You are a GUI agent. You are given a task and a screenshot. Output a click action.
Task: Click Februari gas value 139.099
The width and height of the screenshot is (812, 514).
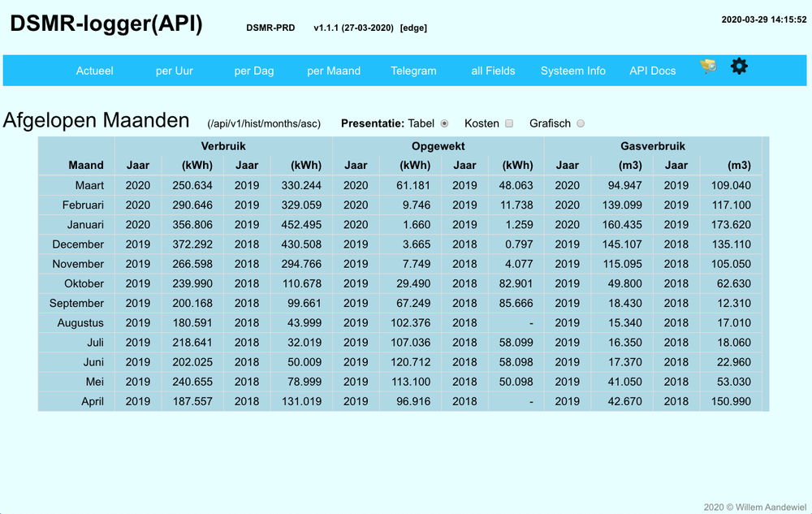coord(622,205)
